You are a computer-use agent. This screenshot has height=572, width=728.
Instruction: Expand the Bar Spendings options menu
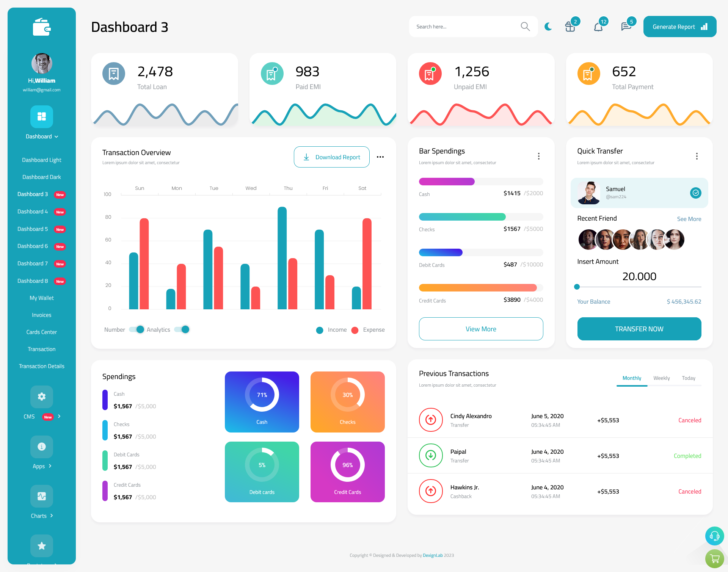pyautogui.click(x=539, y=155)
